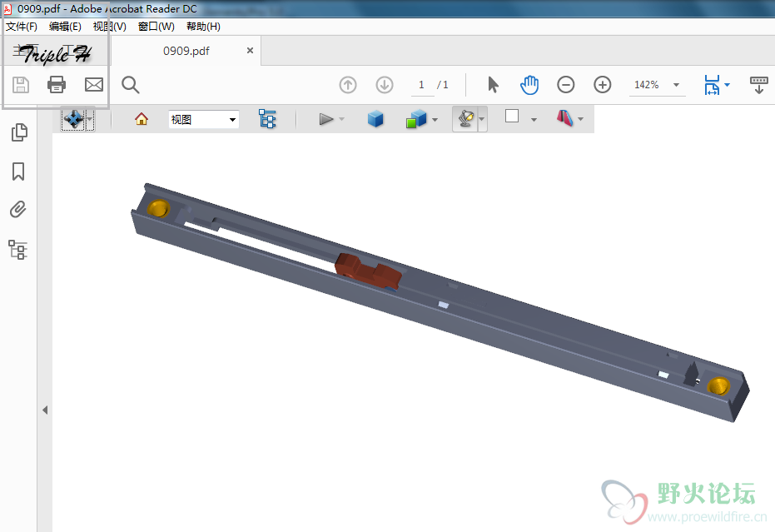The width and height of the screenshot is (775, 532).
Task: Open the 编辑(E) menu
Action: (65, 27)
